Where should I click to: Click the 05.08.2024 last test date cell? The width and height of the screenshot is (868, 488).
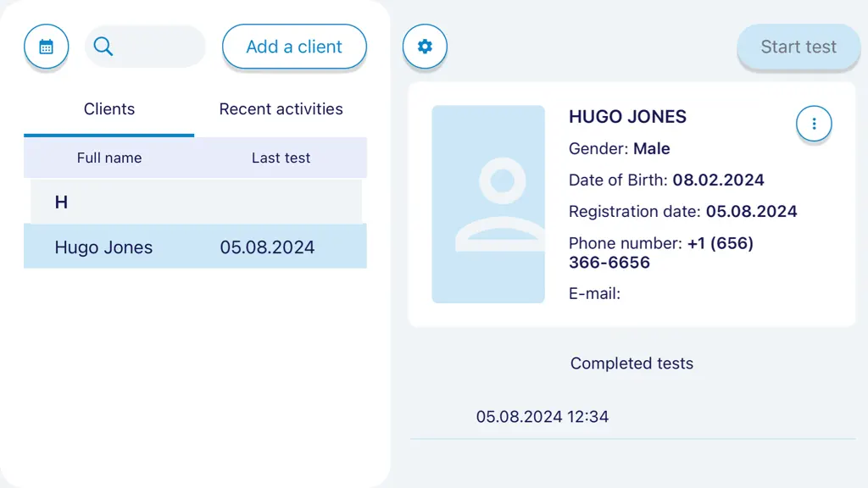point(267,247)
